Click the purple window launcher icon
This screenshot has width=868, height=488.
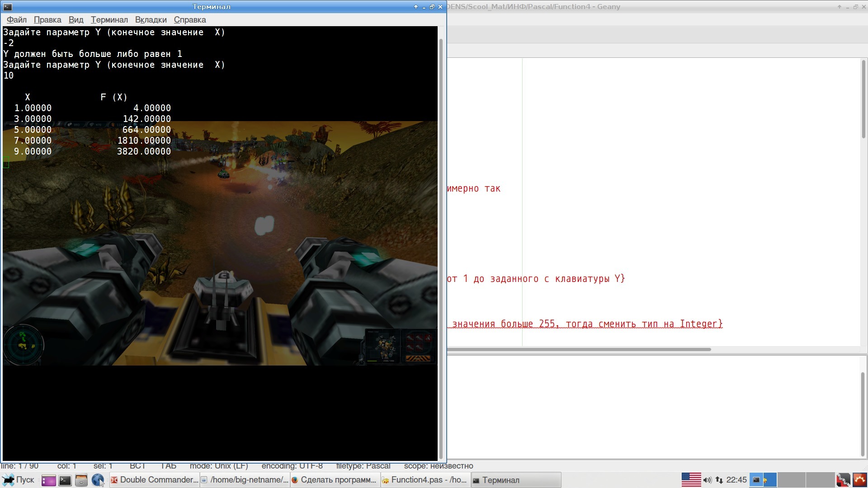[48, 480]
